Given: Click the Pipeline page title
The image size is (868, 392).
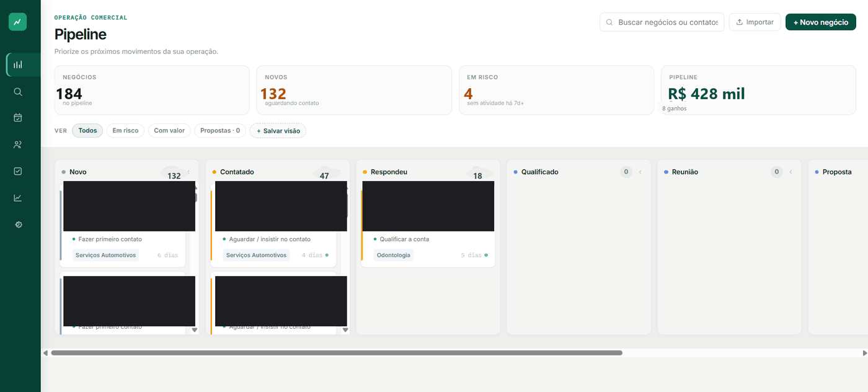Looking at the screenshot, I should [81, 34].
